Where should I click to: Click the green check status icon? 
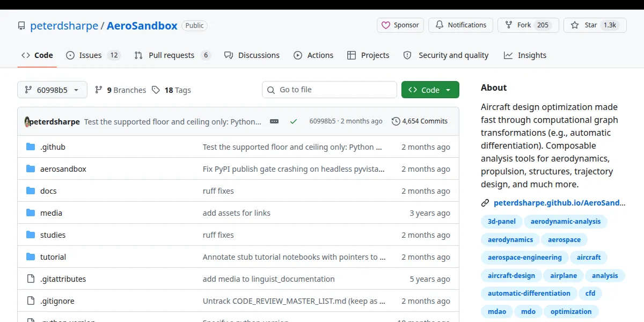coord(294,121)
